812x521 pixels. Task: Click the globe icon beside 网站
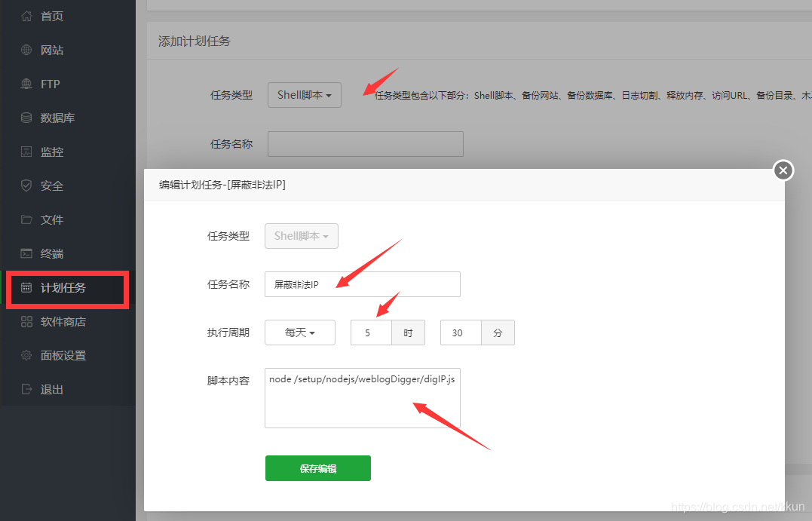coord(26,50)
